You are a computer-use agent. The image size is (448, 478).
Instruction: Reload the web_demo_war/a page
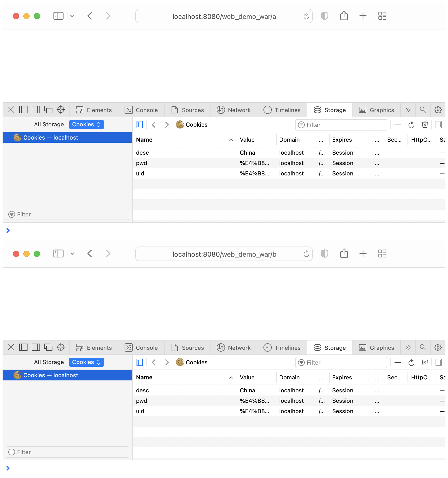coord(306,16)
